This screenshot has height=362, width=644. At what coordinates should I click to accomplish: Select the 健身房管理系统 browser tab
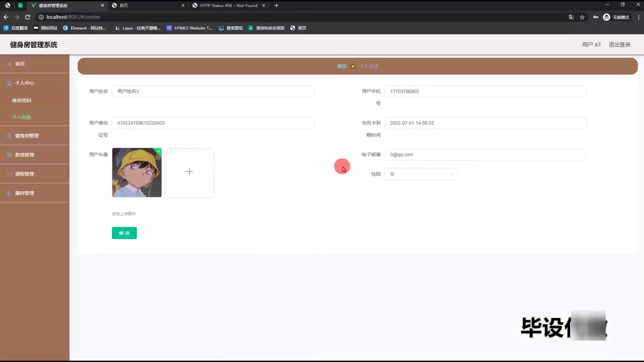67,5
